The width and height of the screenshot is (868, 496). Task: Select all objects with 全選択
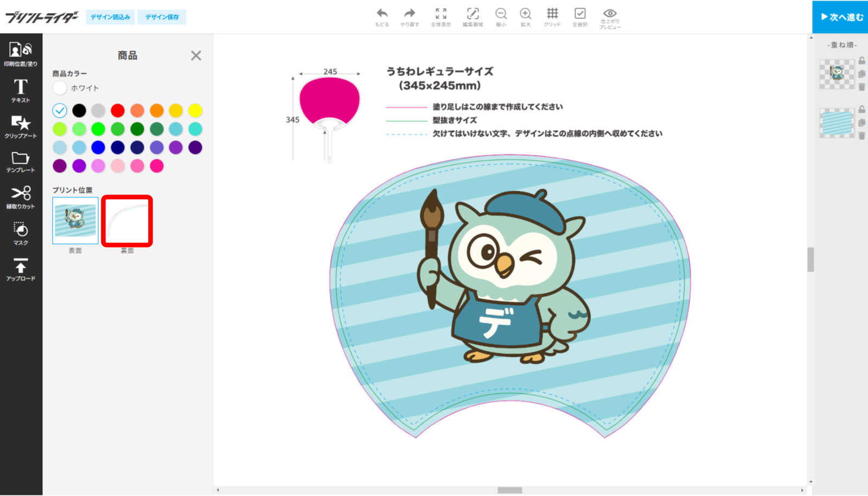[x=580, y=17]
